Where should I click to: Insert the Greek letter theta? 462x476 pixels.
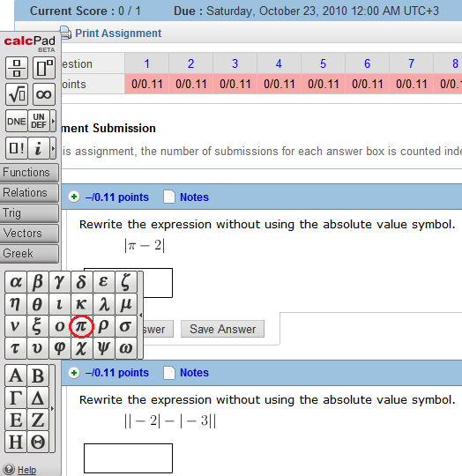coord(37,304)
